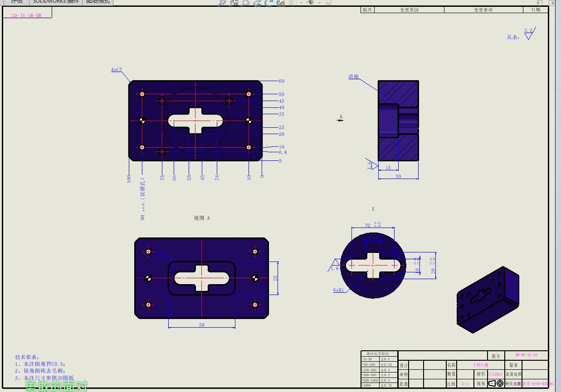Click the 日期 revision table header
This screenshot has width=561, height=392.
(x=536, y=10)
